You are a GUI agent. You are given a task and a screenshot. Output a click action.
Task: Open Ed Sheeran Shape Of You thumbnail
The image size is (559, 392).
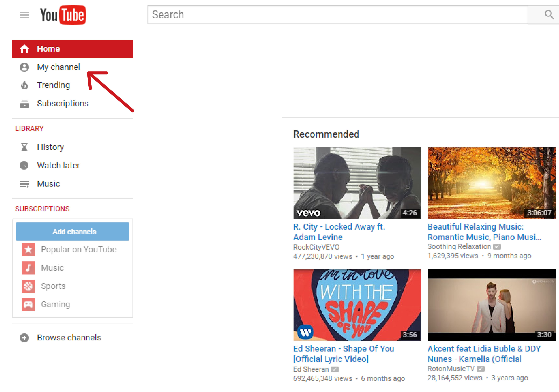pos(357,305)
